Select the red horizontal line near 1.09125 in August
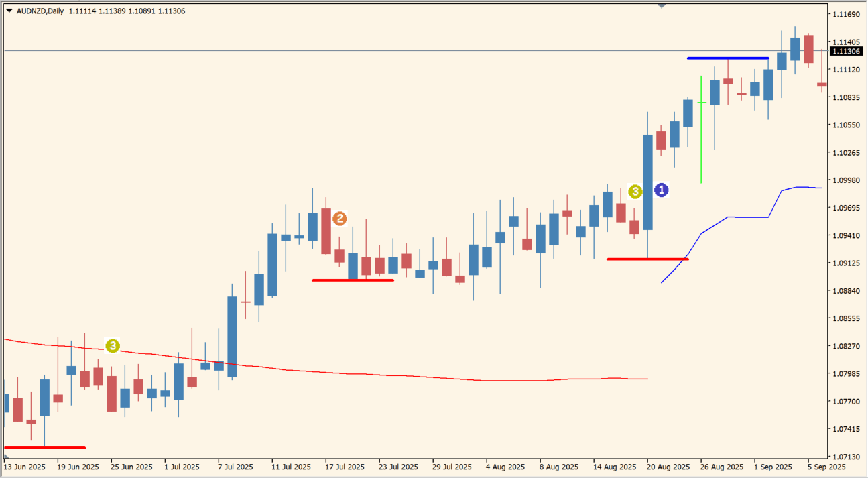868x478 pixels. point(647,259)
